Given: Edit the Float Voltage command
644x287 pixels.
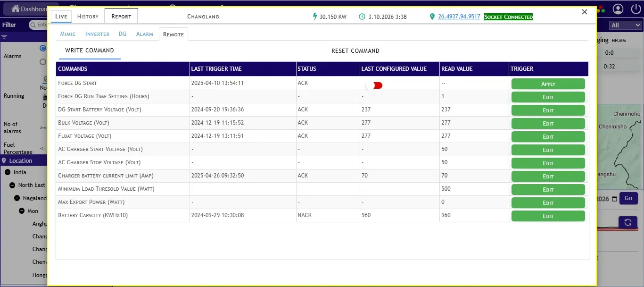Looking at the screenshot, I should pos(548,136).
